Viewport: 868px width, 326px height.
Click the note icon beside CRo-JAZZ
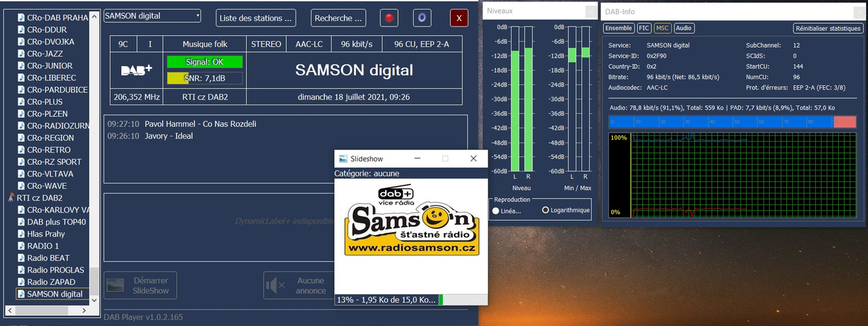click(x=20, y=54)
